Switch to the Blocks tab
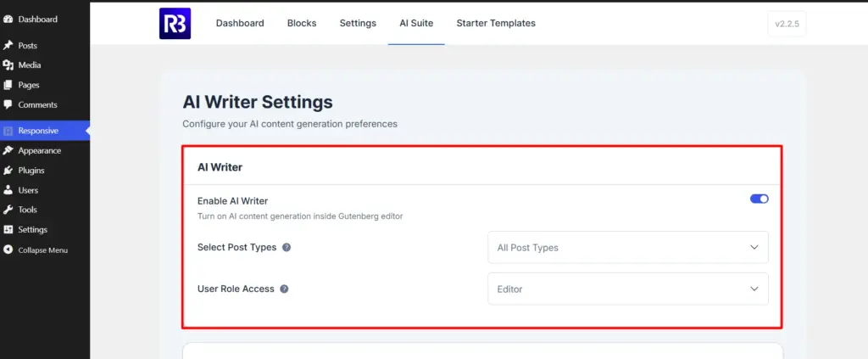This screenshot has width=868, height=359. click(302, 23)
